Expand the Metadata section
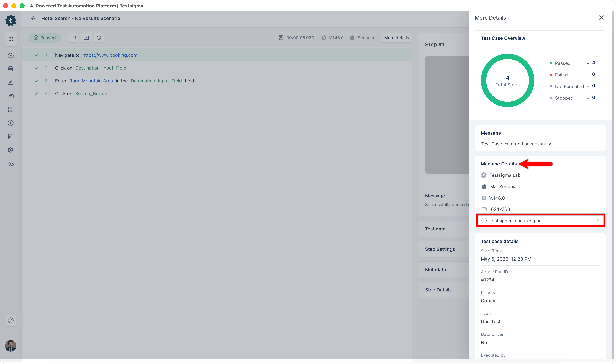This screenshot has height=364, width=616. click(444, 270)
